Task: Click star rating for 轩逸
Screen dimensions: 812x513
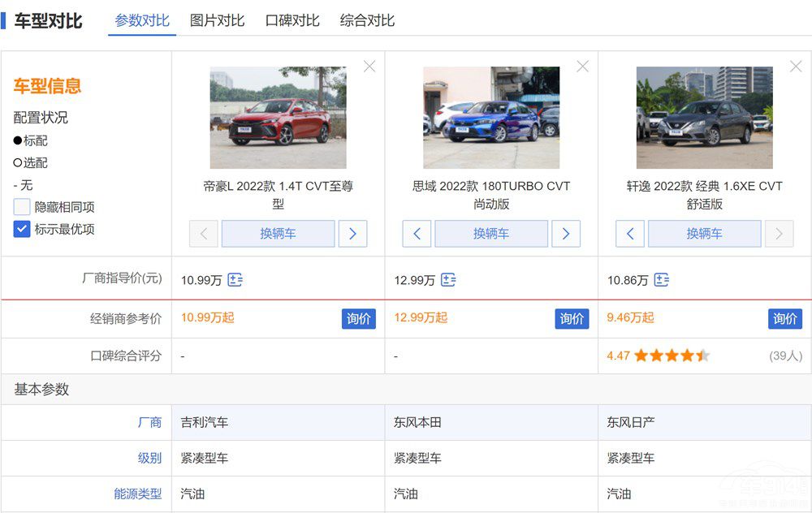Action: (x=672, y=356)
